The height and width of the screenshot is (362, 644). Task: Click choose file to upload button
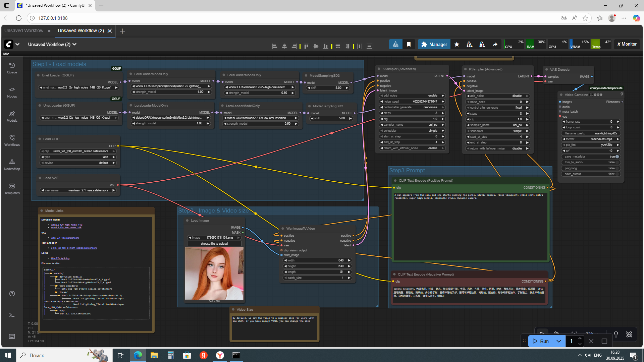[x=214, y=244]
